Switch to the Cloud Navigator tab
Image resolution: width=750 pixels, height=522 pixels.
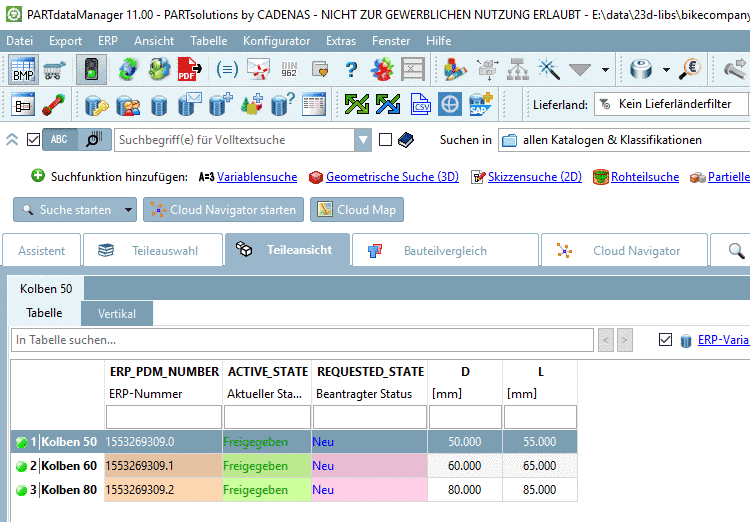(624, 250)
